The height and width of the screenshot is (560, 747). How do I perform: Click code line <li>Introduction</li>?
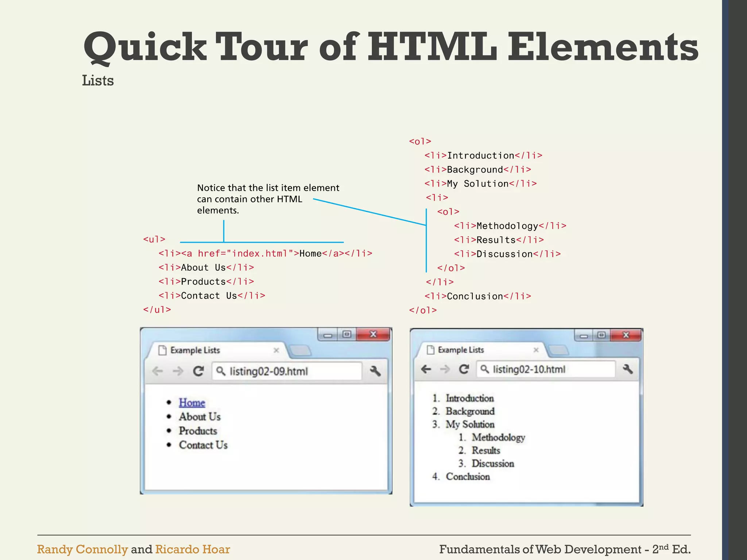pos(483,156)
